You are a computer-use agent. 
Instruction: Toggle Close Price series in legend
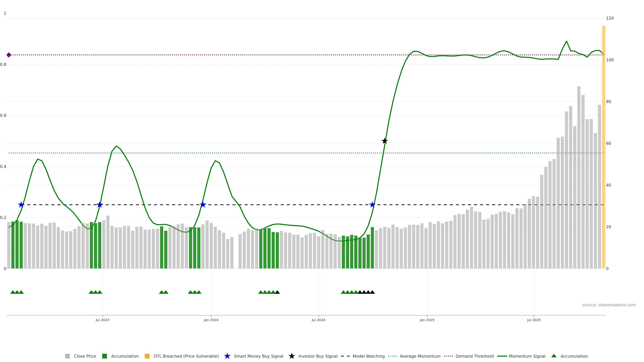[x=85, y=356]
